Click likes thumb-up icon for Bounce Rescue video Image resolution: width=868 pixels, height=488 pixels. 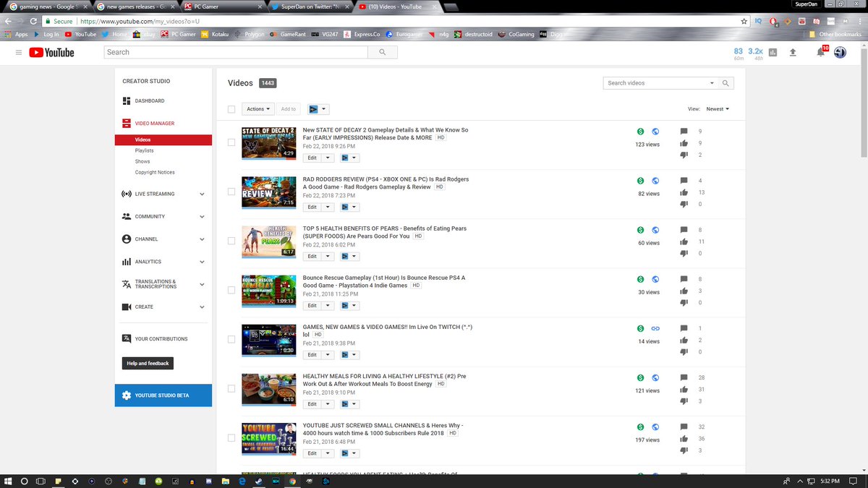tap(684, 291)
